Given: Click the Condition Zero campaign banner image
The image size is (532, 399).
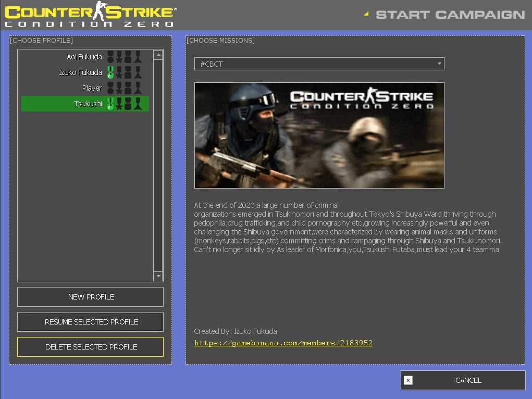Looking at the screenshot, I should pos(319,135).
